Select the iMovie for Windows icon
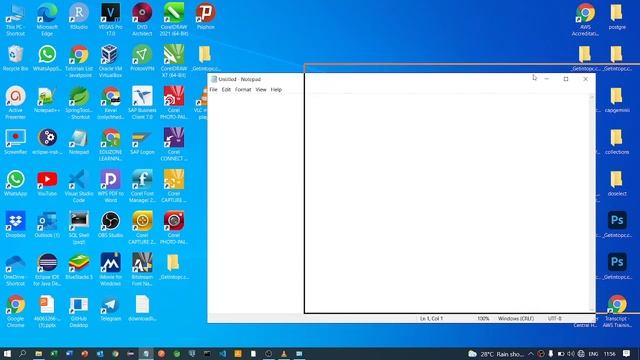The image size is (640, 360). (x=111, y=269)
